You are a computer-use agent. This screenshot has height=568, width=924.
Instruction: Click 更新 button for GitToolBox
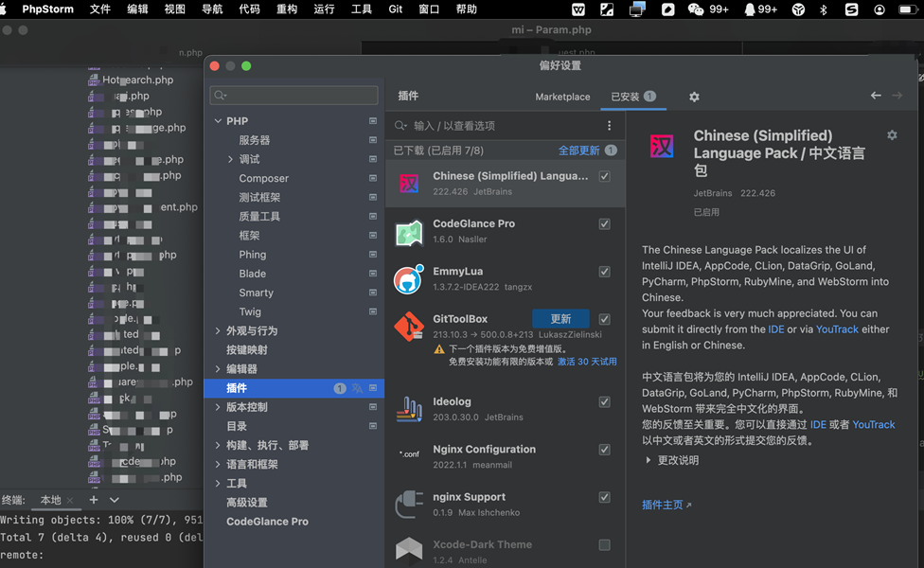[560, 319]
